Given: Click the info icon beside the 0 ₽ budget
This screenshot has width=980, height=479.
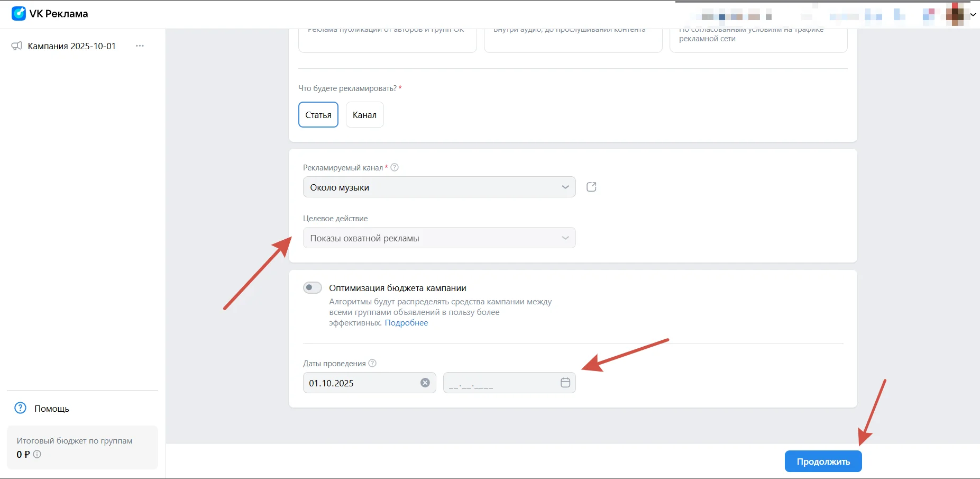Looking at the screenshot, I should coord(37,454).
